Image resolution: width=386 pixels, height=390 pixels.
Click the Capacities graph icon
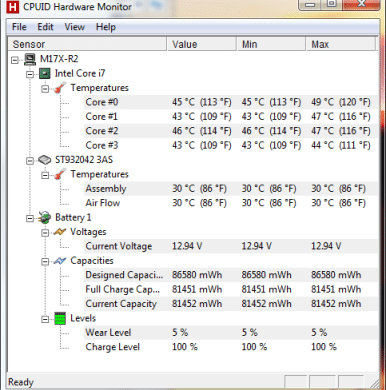[x=60, y=261]
